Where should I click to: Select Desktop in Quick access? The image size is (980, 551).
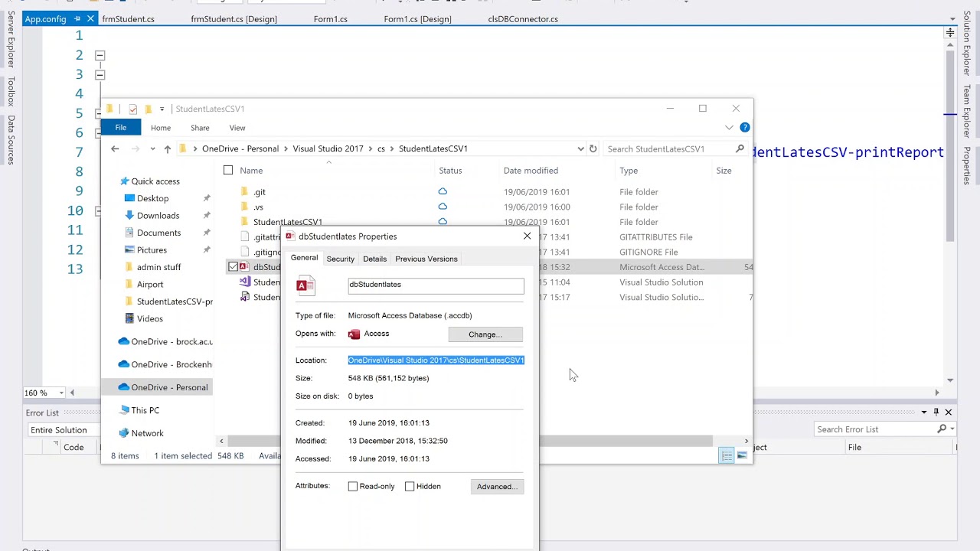(x=152, y=198)
